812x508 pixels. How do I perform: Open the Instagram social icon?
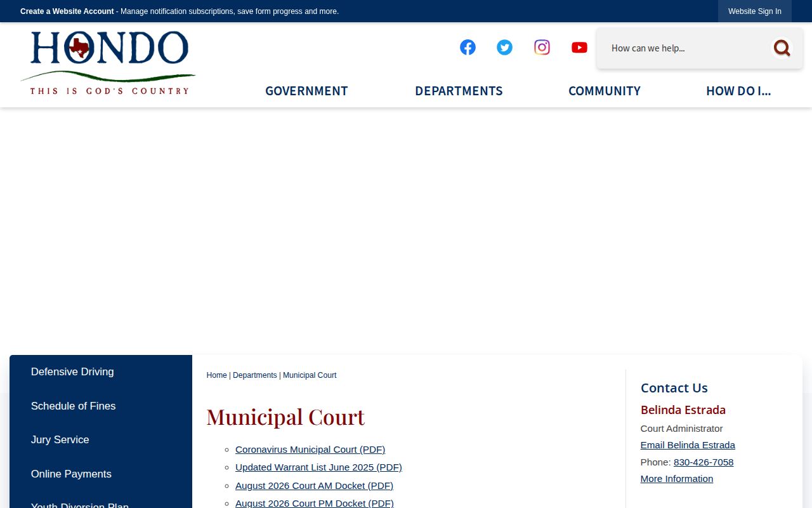542,48
